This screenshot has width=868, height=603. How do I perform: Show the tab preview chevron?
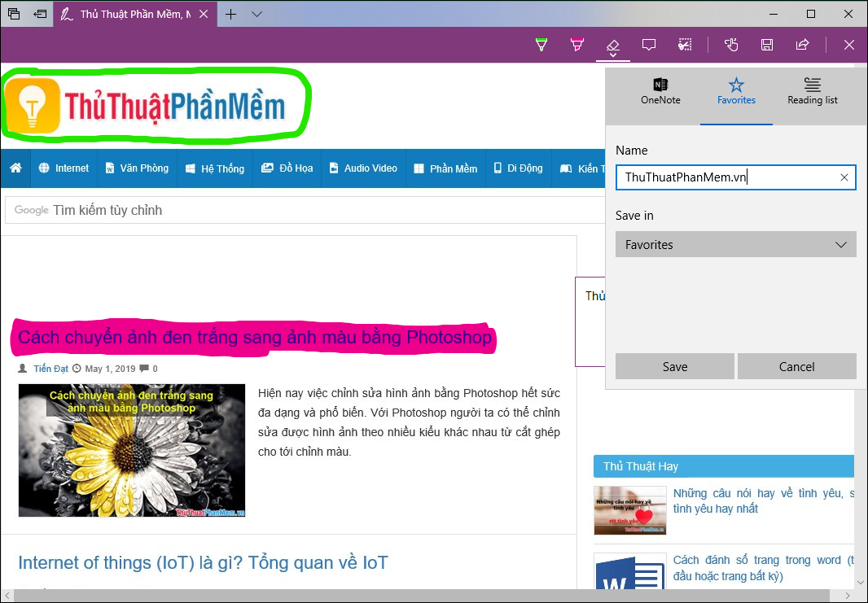pos(257,13)
